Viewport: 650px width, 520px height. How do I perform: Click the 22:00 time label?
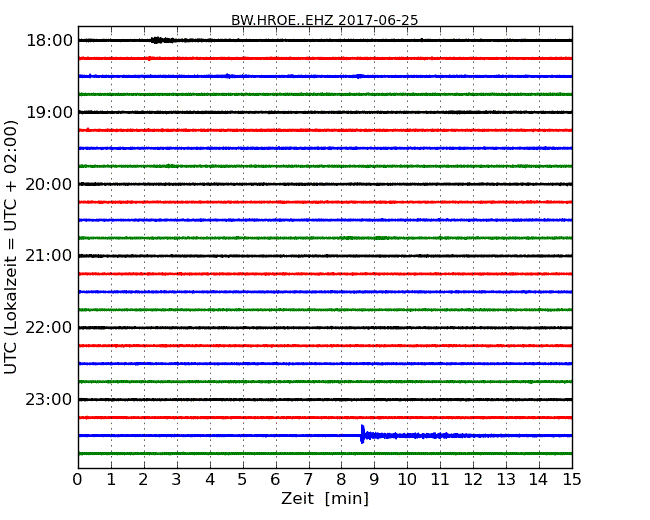point(49,328)
